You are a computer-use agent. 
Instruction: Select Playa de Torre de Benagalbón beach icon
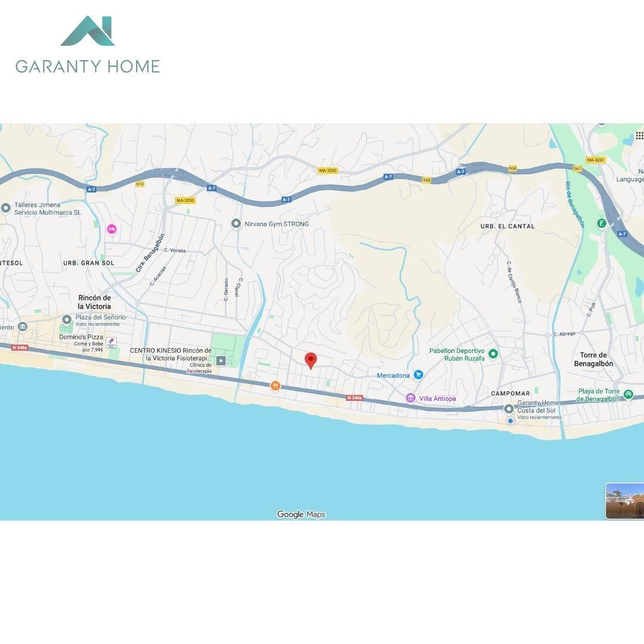point(628,394)
